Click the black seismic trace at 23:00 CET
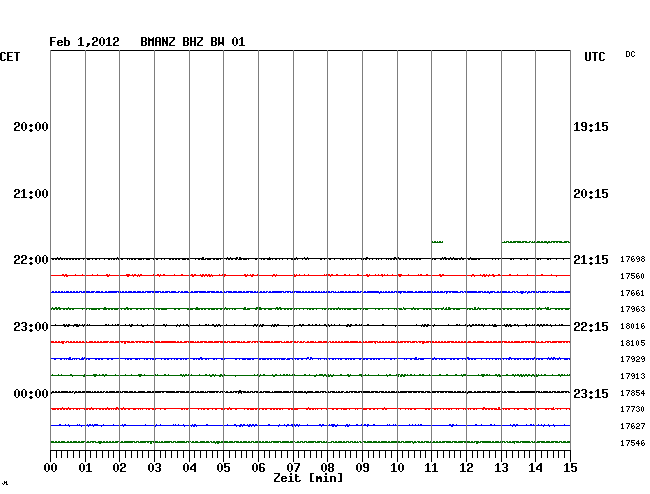Viewport: 650px width, 494px height. 310,326
